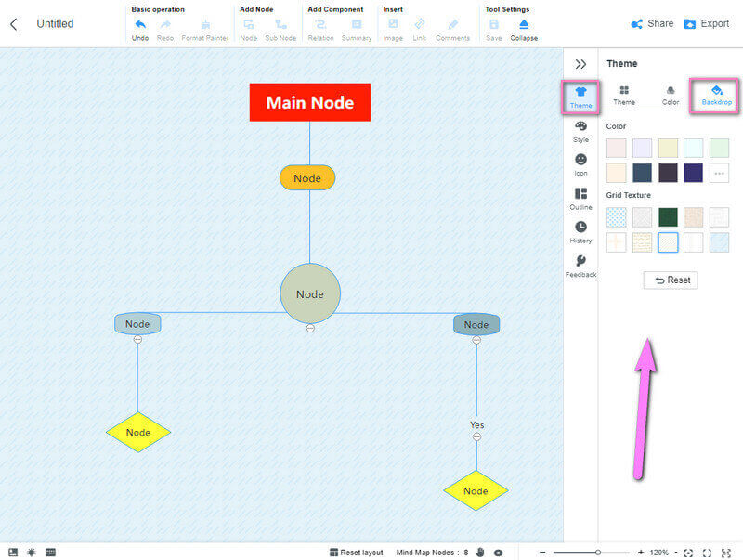Open the zoom percentage dropdown at 120%
This screenshot has width=743, height=560.
click(675, 552)
